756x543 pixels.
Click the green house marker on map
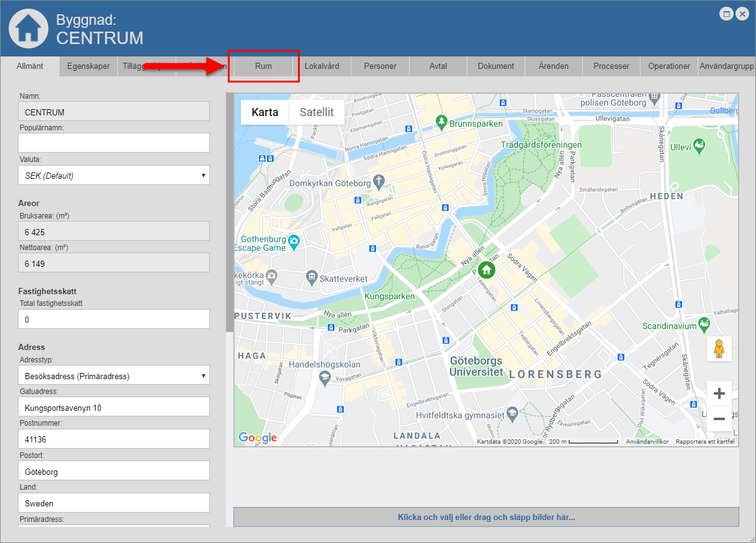487,269
